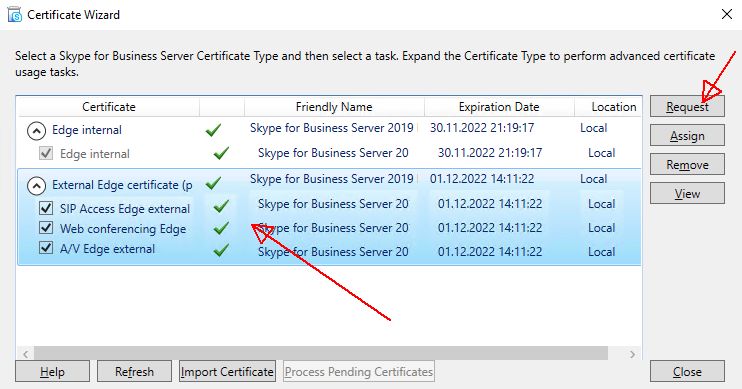The height and width of the screenshot is (389, 742).
Task: Collapse the Edge internal certificate group
Action: click(36, 131)
